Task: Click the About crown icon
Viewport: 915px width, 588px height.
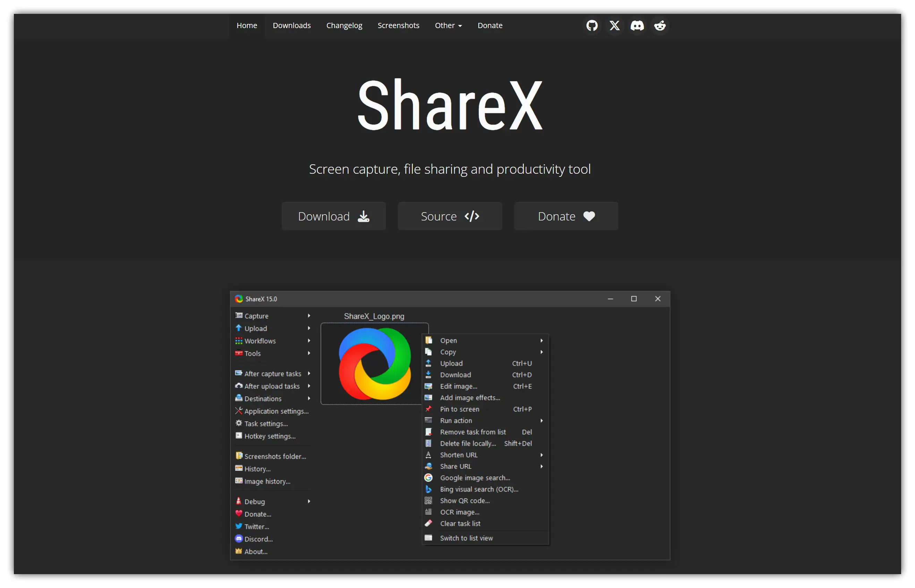Action: click(x=239, y=551)
